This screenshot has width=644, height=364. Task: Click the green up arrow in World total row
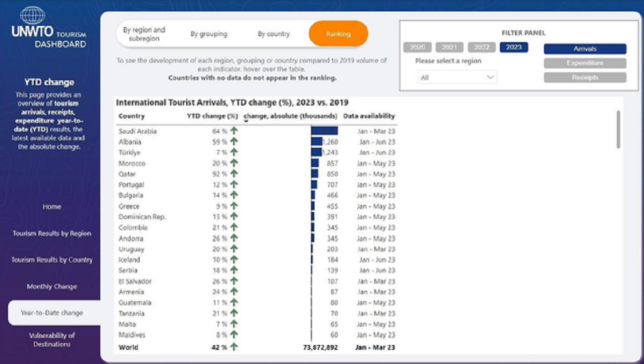[x=234, y=347]
